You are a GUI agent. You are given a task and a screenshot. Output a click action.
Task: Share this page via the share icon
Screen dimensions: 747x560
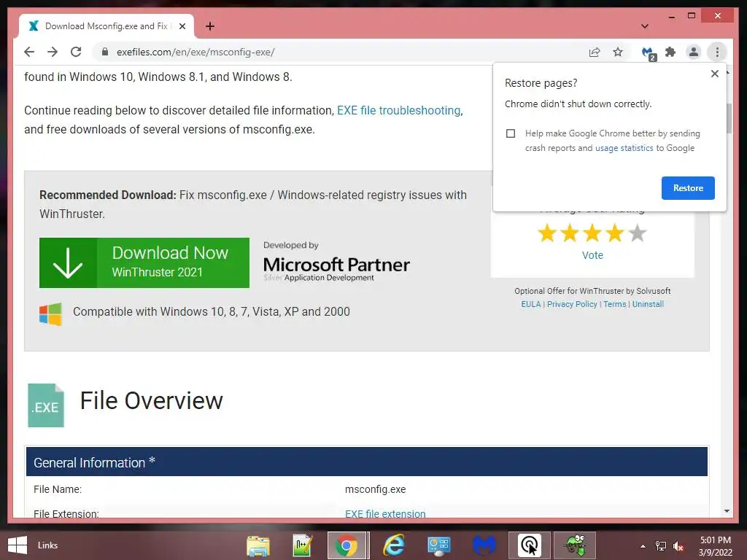[594, 52]
